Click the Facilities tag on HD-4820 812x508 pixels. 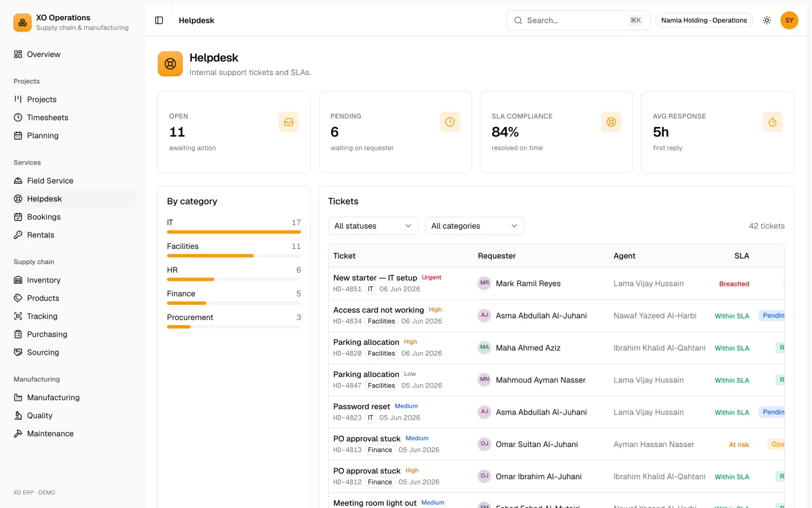coord(381,353)
